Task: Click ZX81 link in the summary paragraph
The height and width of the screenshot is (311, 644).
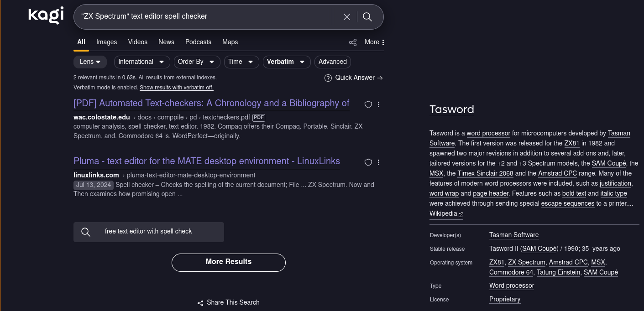Action: coord(572,144)
